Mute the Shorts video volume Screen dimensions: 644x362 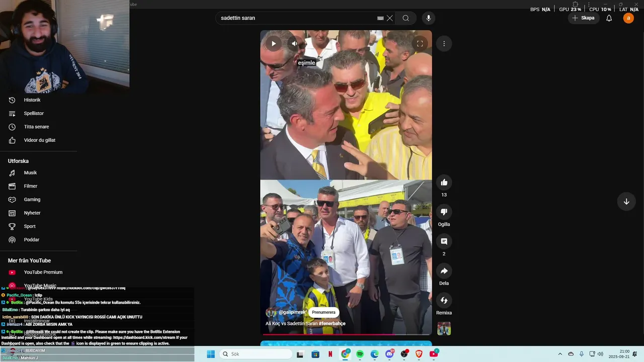[295, 43]
